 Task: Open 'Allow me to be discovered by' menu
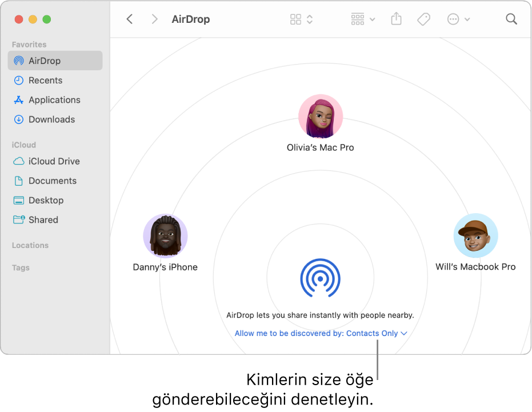pos(321,333)
